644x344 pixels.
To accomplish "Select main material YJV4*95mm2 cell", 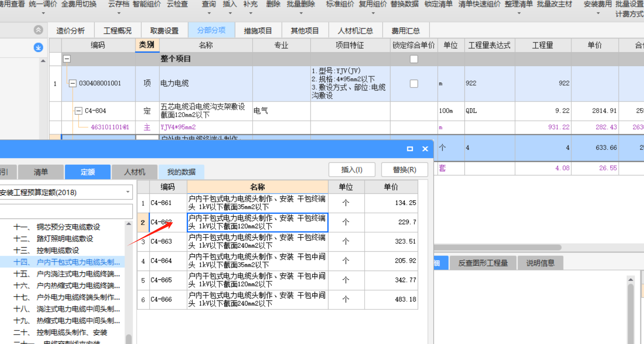I will (206, 127).
